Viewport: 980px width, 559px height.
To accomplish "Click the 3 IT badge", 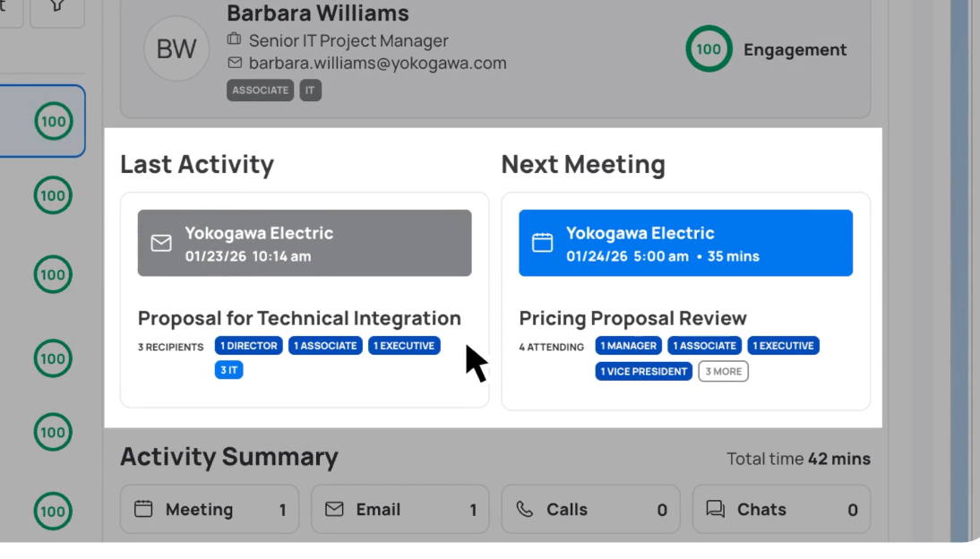I will click(228, 370).
